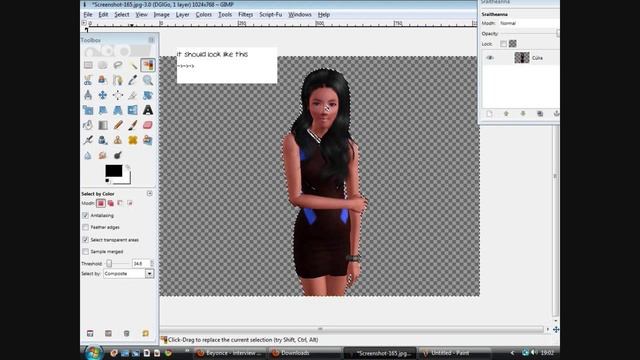Enable the Sample merged checkbox
Image resolution: width=640 pixels, height=360 pixels.
point(85,251)
